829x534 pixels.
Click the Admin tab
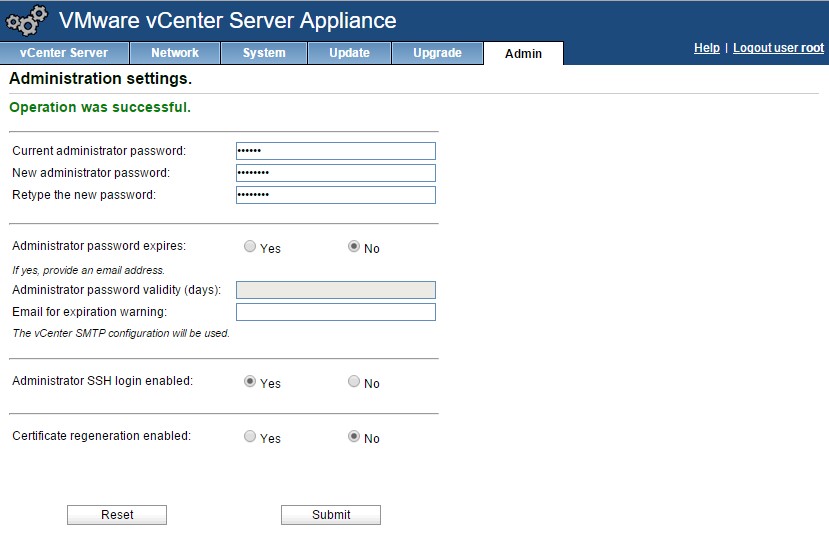tap(523, 53)
